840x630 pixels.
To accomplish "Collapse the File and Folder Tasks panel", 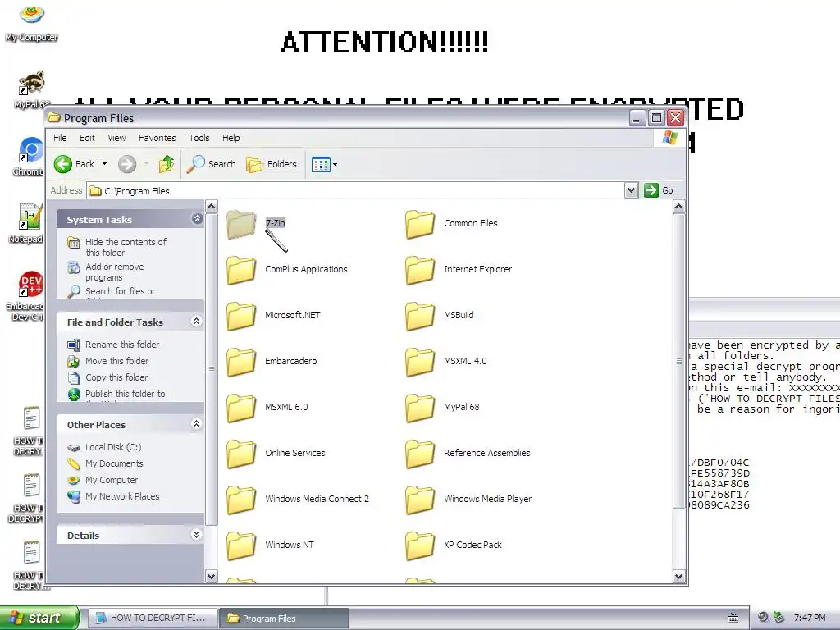I will tap(197, 321).
